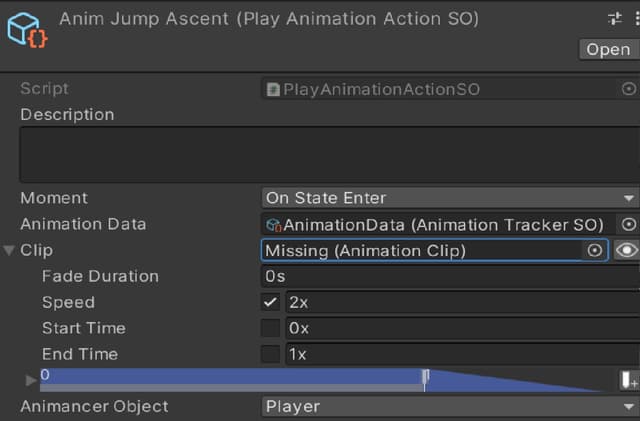The width and height of the screenshot is (640, 421).
Task: Uncheck the Speed checkbox
Action: 270,302
